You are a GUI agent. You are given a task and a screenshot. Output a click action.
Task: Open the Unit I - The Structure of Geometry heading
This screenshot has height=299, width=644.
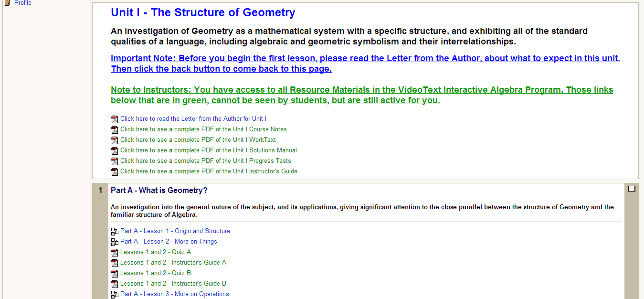click(x=204, y=12)
